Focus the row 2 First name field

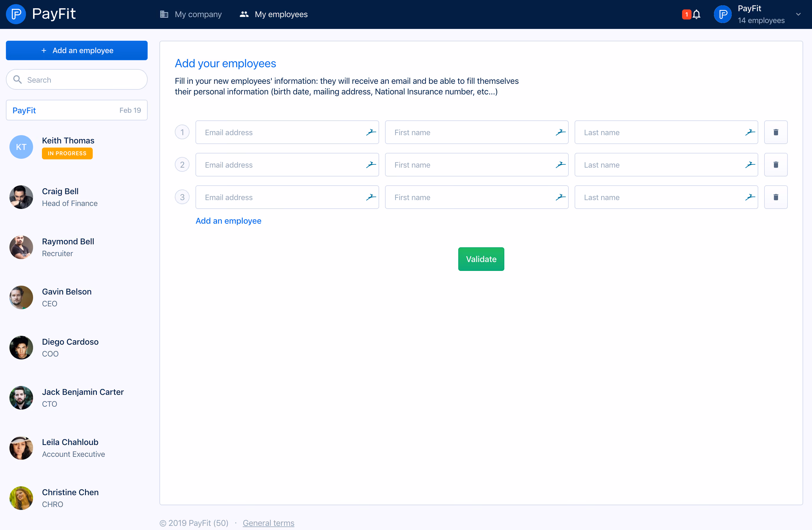point(477,165)
